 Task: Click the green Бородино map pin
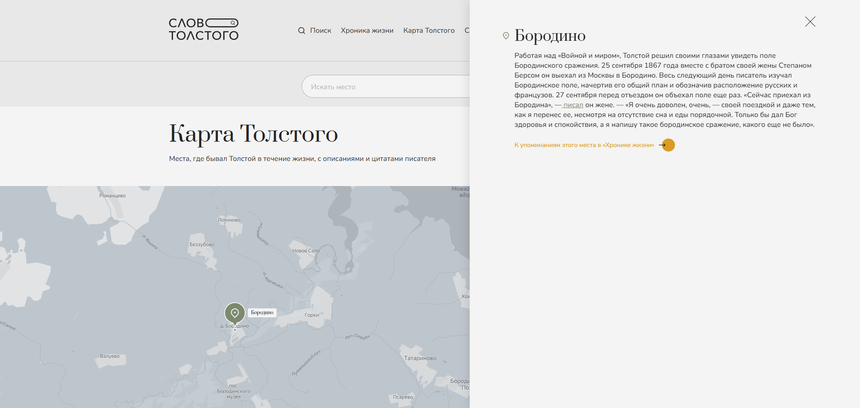coord(235,314)
